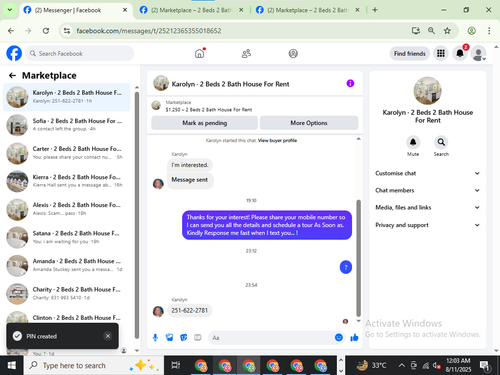
Task: Click the Facebook logo home icon
Action: [14, 53]
